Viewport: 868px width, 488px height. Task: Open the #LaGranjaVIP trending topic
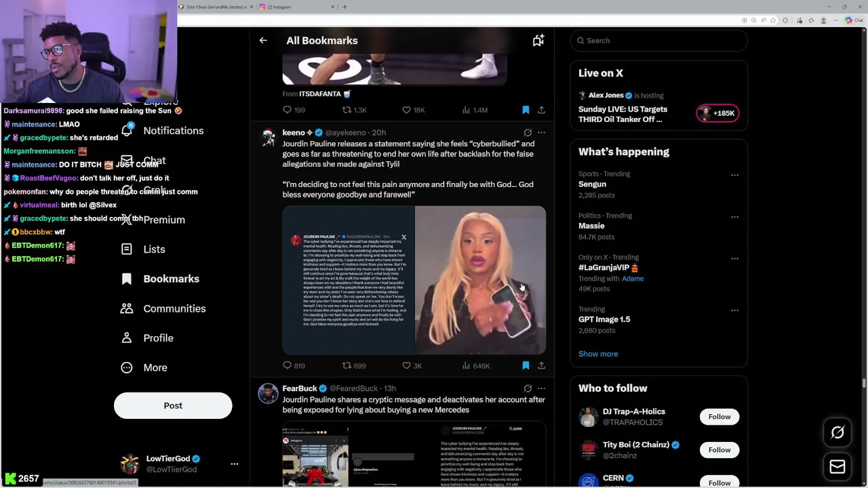(608, 268)
